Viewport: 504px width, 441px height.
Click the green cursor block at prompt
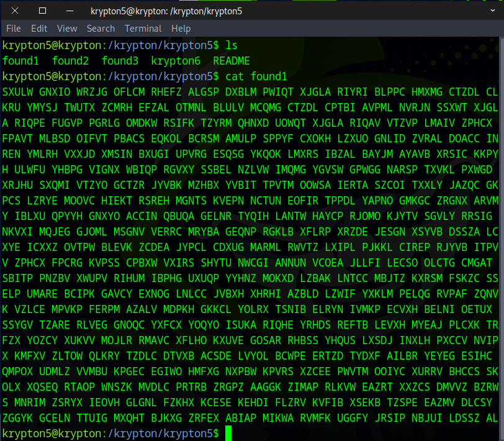[x=228, y=433]
